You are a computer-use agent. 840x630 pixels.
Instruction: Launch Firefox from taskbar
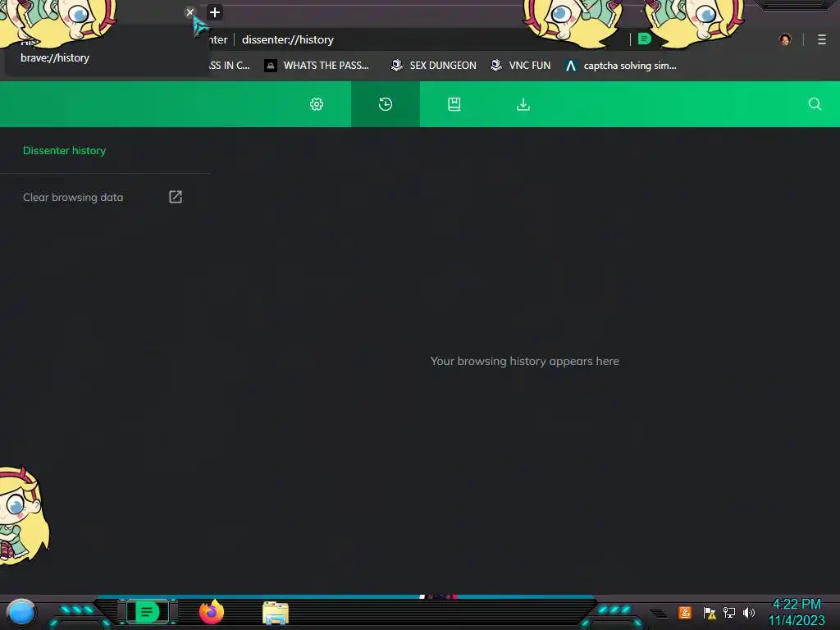(212, 612)
